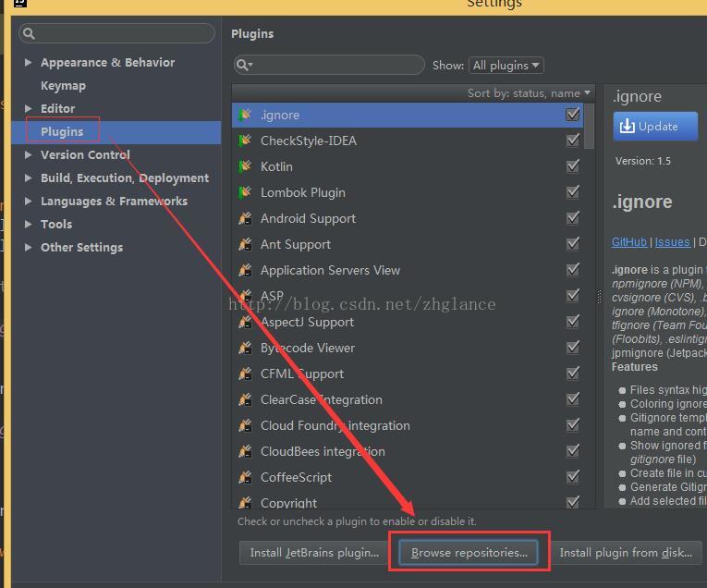Click the CloudBees integration plugin icon

pyautogui.click(x=245, y=451)
